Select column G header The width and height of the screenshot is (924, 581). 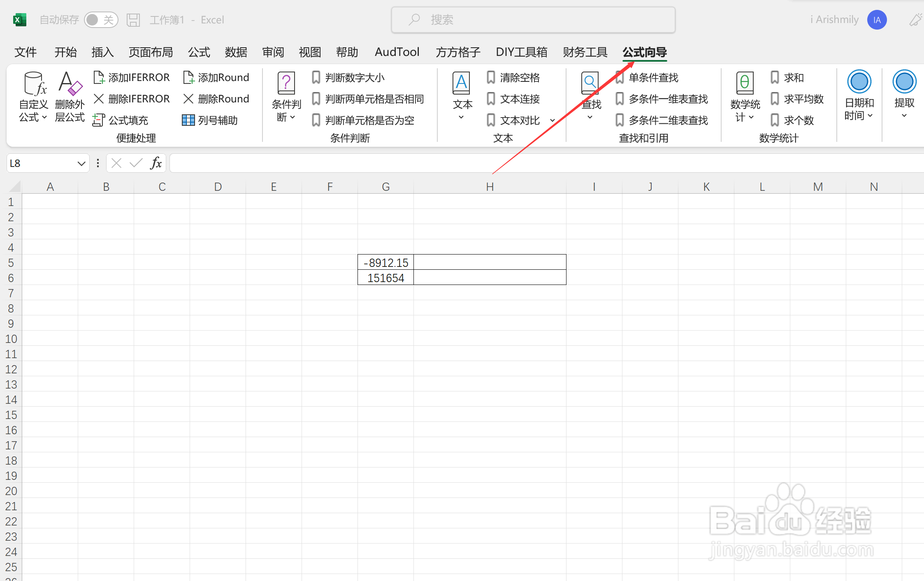point(385,187)
